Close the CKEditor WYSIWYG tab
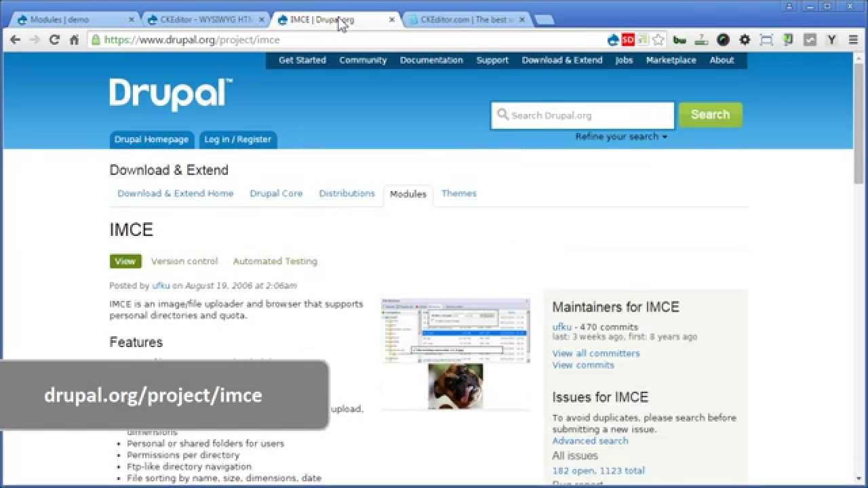Image resolution: width=868 pixels, height=488 pixels. [262, 20]
